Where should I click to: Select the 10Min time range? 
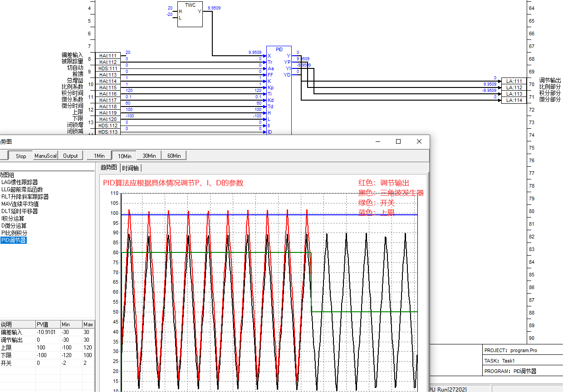(x=124, y=156)
